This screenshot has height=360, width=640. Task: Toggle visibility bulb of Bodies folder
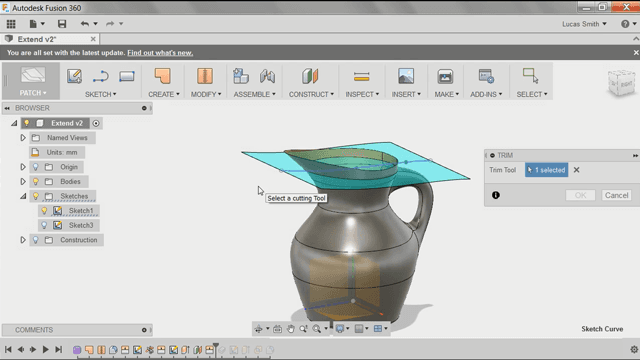[x=36, y=182]
